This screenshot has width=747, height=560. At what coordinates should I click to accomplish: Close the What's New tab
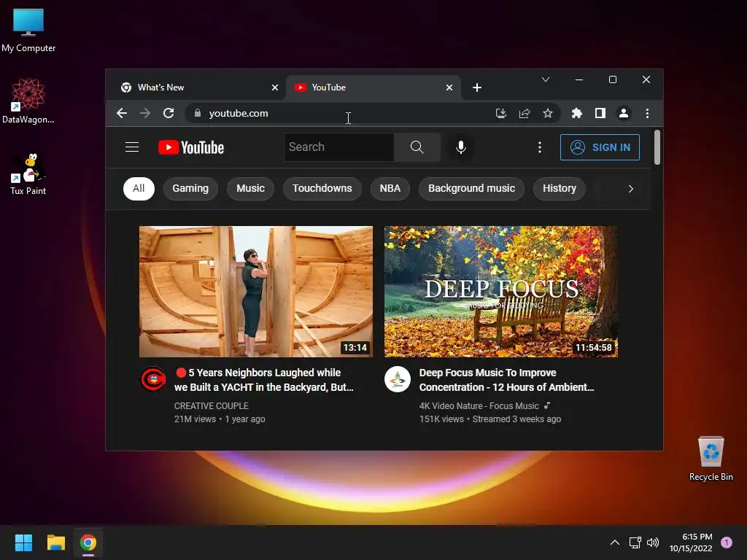[x=275, y=87]
